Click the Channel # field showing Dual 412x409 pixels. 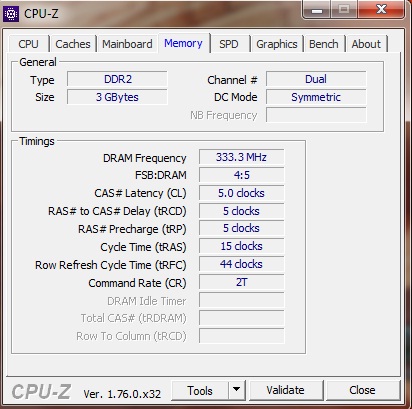coord(316,79)
